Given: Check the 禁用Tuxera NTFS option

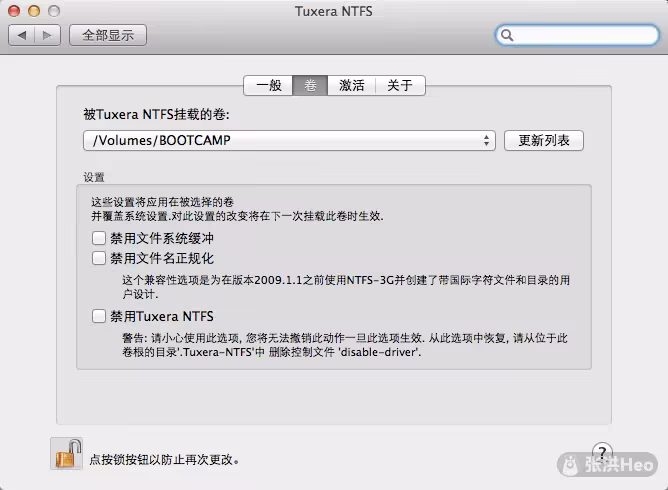Looking at the screenshot, I should click(x=99, y=316).
